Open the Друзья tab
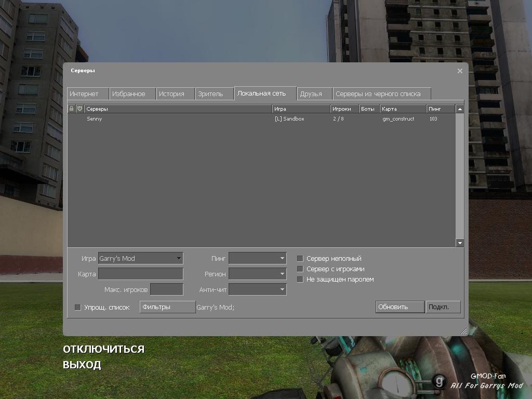Screen dimensions: 532x399 (x=314, y=94)
